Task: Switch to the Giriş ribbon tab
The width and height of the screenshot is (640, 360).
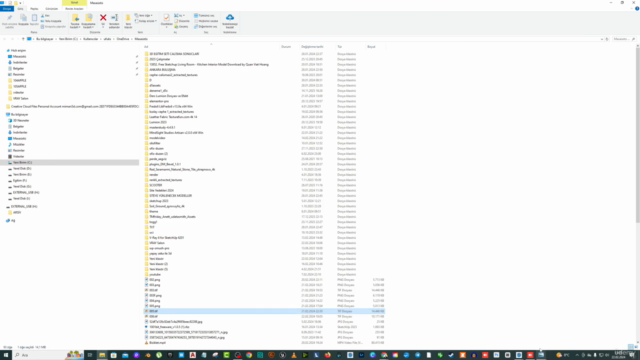Action: point(20,9)
